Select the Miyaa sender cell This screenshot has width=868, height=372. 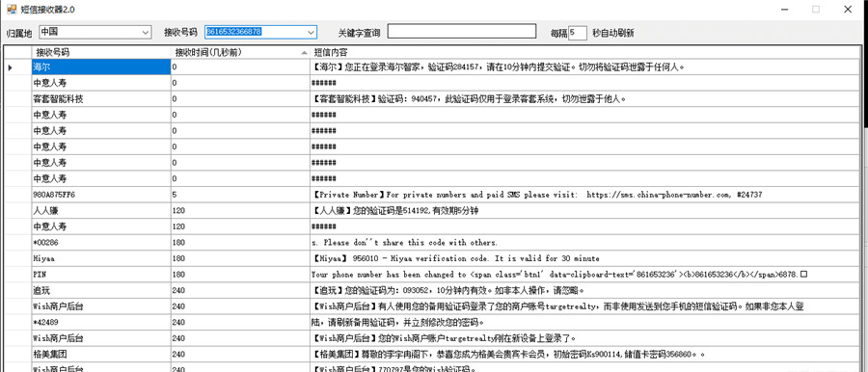100,258
